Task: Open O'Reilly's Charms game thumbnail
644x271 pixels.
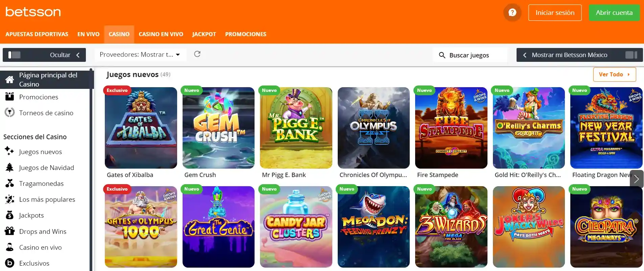Action: [529, 128]
